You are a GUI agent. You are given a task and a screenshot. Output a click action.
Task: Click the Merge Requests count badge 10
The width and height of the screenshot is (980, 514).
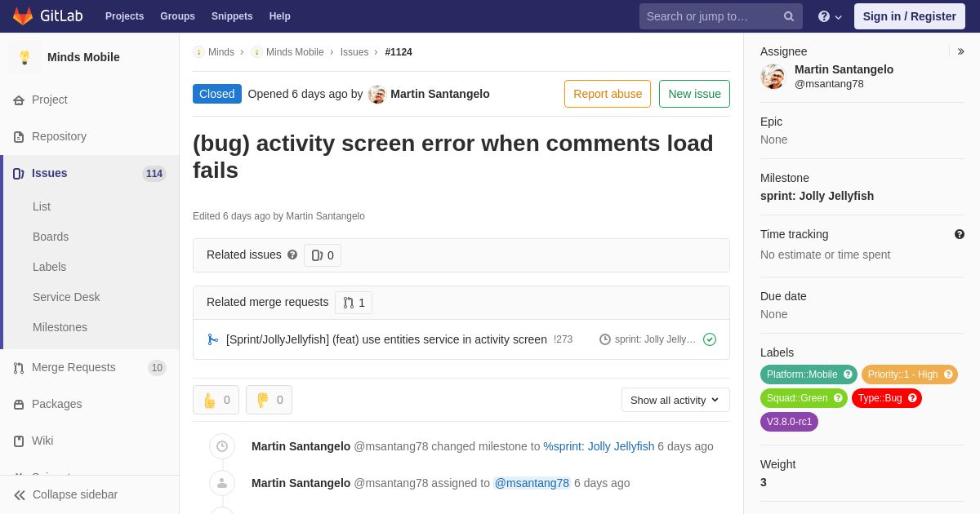coord(157,368)
